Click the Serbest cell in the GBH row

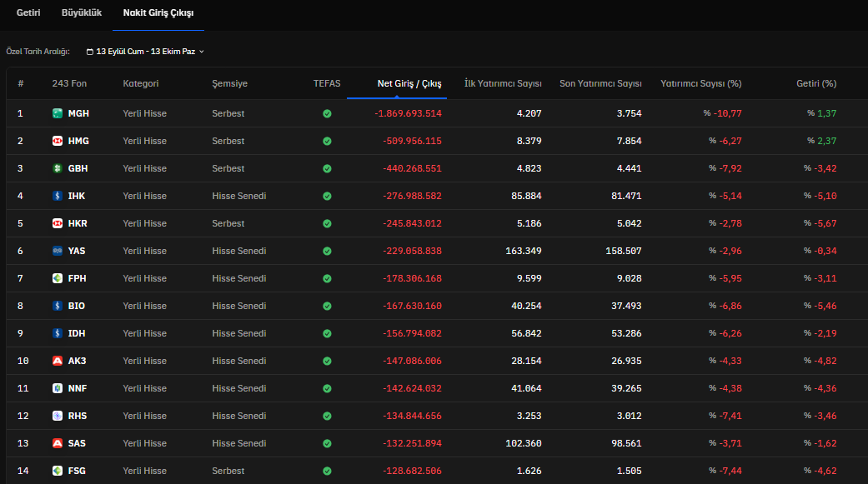tap(228, 168)
